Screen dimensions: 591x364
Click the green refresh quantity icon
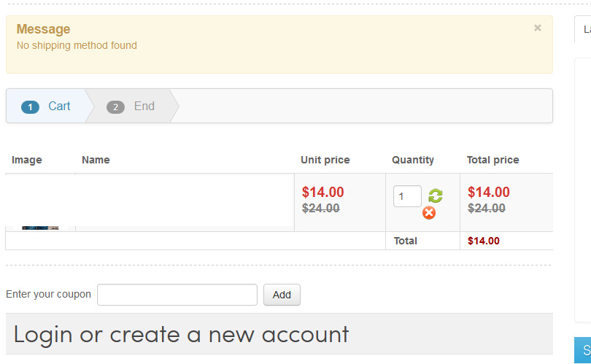[436, 195]
